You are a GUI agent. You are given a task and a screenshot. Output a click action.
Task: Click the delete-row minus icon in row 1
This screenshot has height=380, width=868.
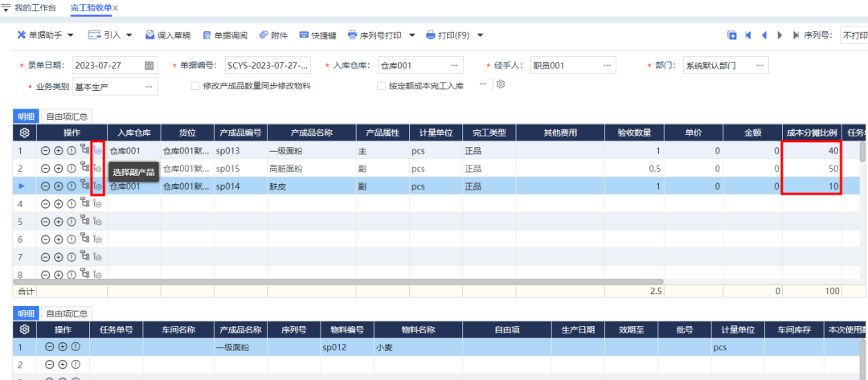[45, 150]
